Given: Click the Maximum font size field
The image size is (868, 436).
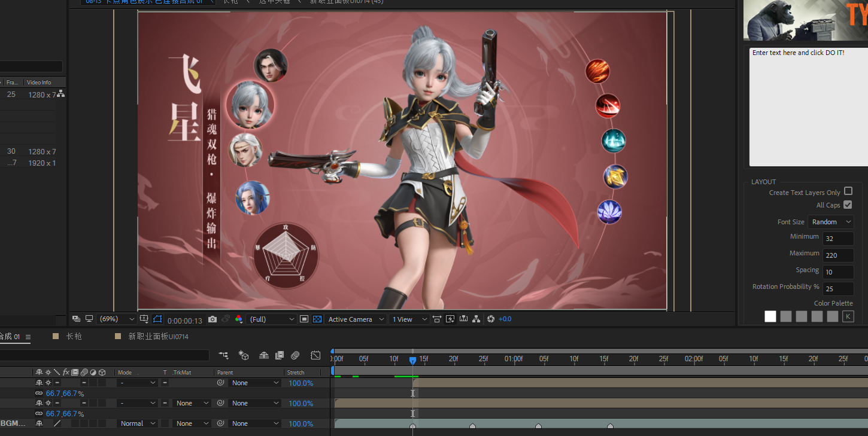Looking at the screenshot, I should (838, 255).
